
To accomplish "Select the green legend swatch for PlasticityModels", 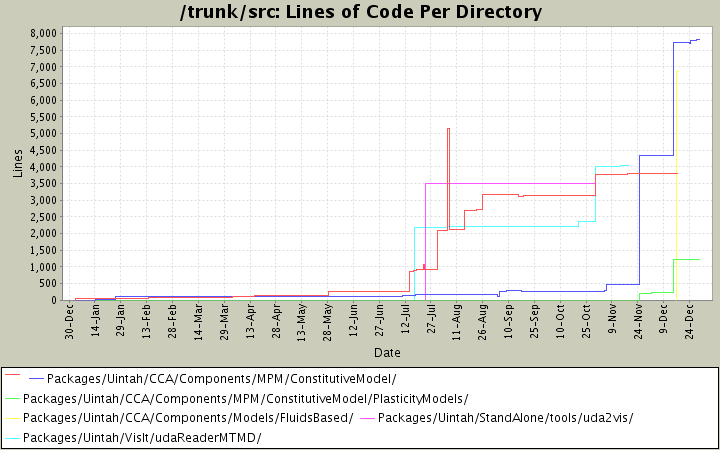I will [12, 398].
